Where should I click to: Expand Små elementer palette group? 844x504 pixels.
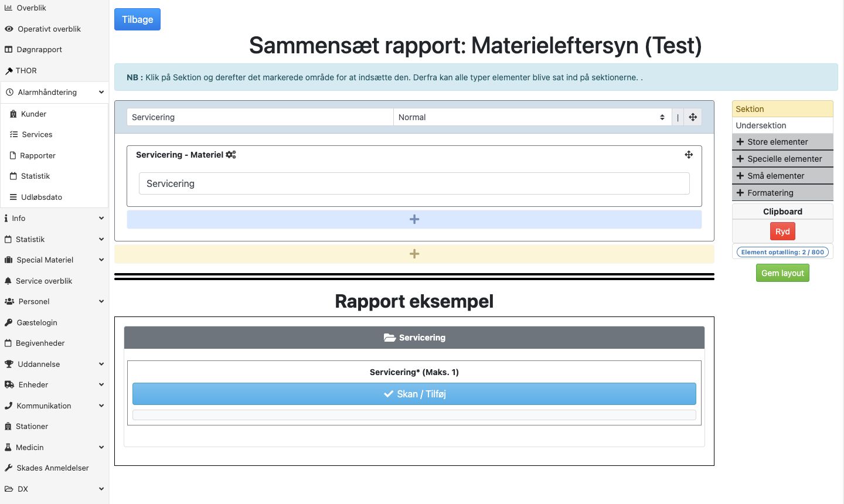782,176
